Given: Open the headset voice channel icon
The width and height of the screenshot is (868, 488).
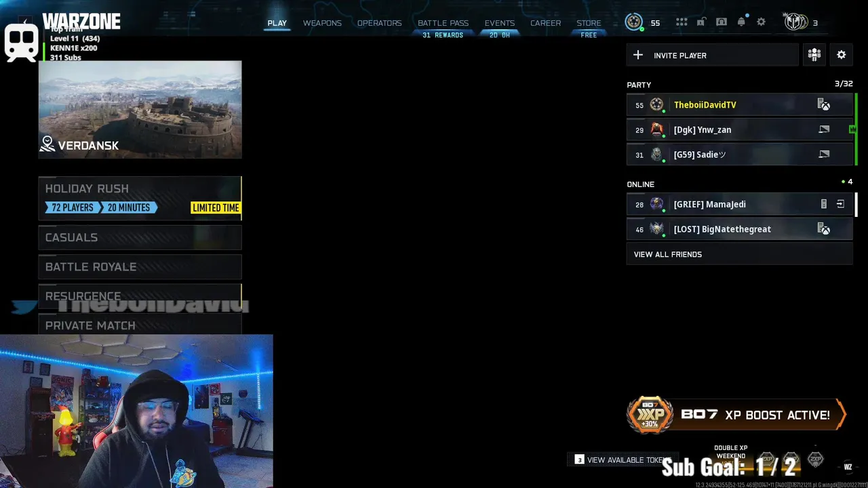Looking at the screenshot, I should [722, 22].
